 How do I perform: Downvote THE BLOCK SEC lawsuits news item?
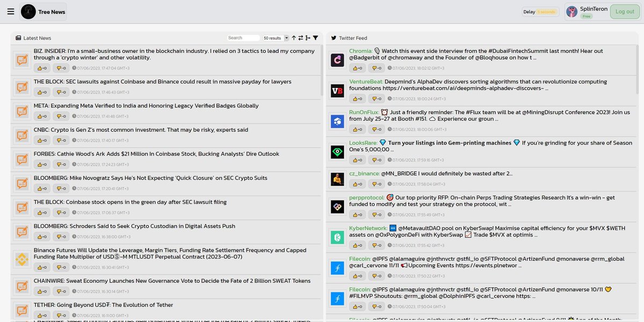coord(61,92)
